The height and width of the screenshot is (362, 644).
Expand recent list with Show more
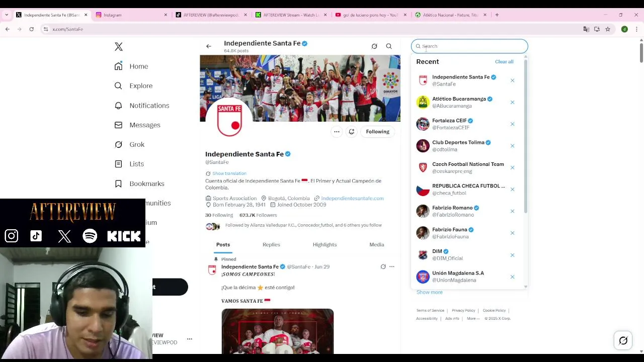click(x=429, y=292)
